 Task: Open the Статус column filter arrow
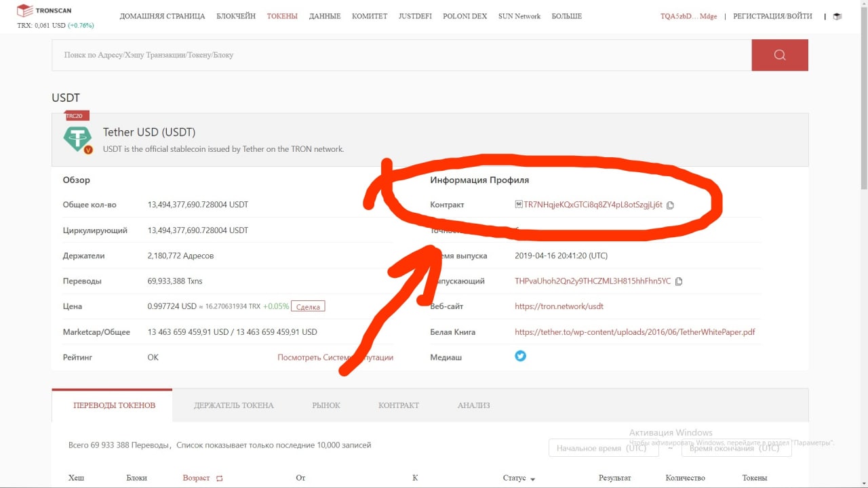pyautogui.click(x=532, y=479)
